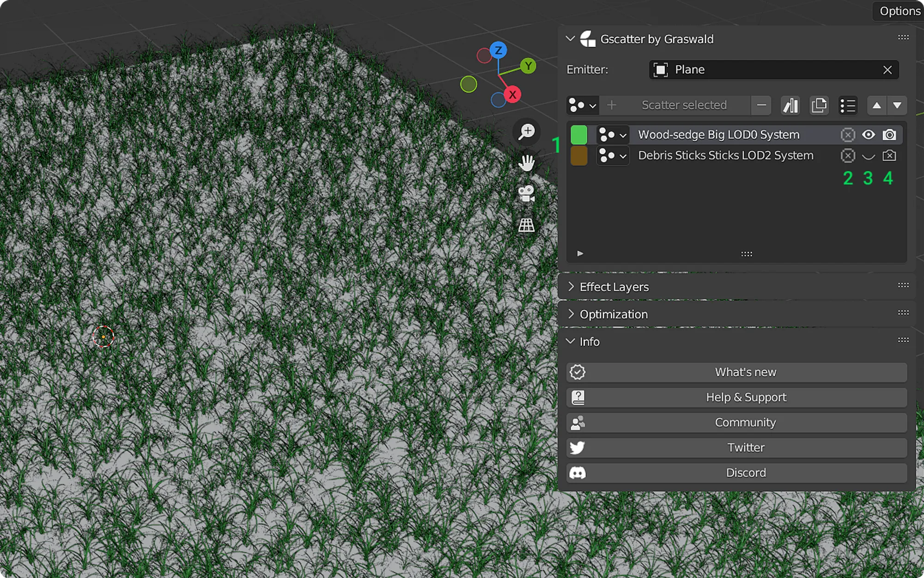Viewport: 924px width, 578px height.
Task: Move scatter system down arrow
Action: pos(897,105)
